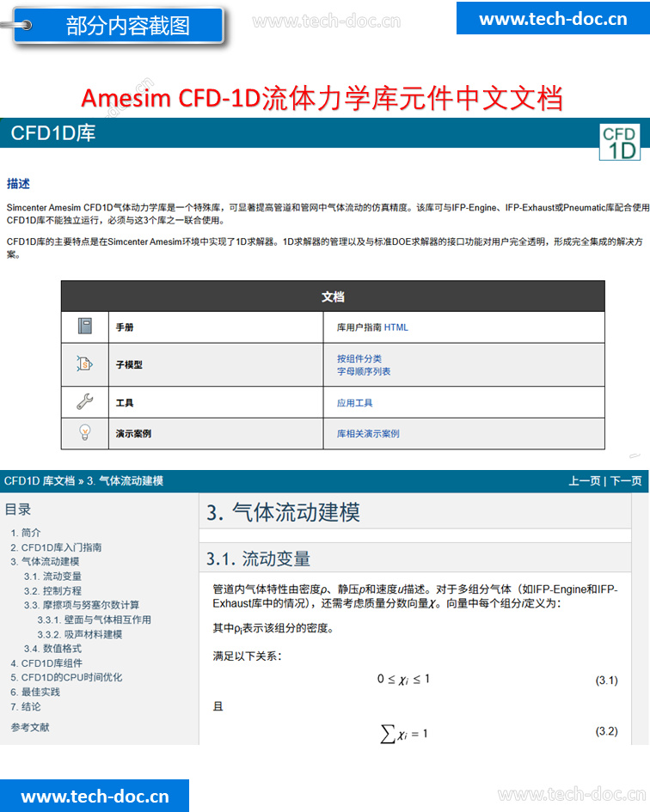Open TOC entry 1. 简介
650x812 pixels.
(x=26, y=533)
